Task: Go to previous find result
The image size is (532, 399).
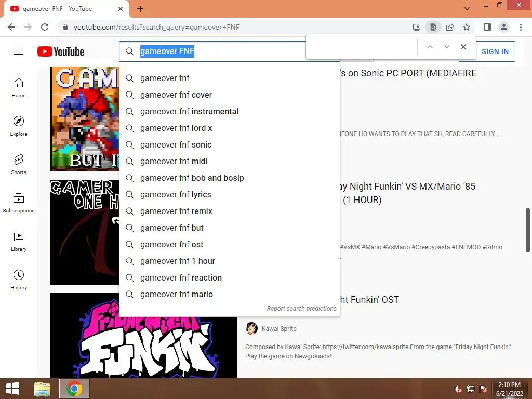Action: 430,47
